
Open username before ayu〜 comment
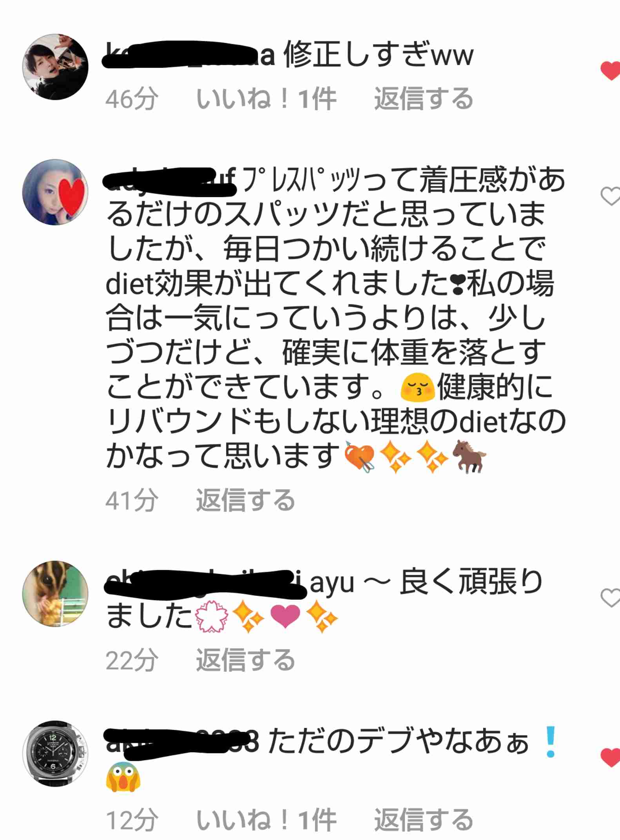(x=205, y=584)
